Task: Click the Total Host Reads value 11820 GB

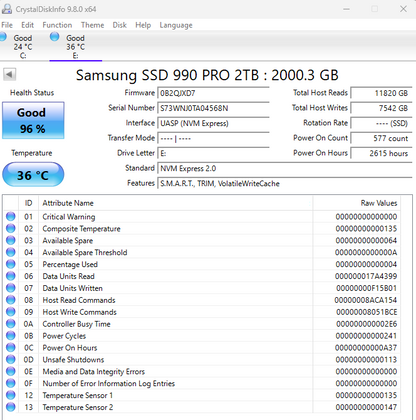Action: point(382,93)
